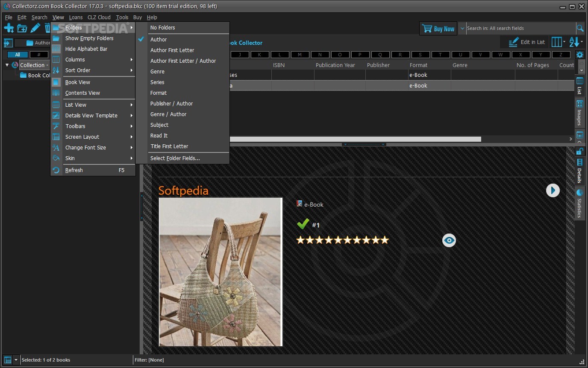Image resolution: width=588 pixels, height=368 pixels.
Task: Expand the List View submenu
Action: (93, 105)
